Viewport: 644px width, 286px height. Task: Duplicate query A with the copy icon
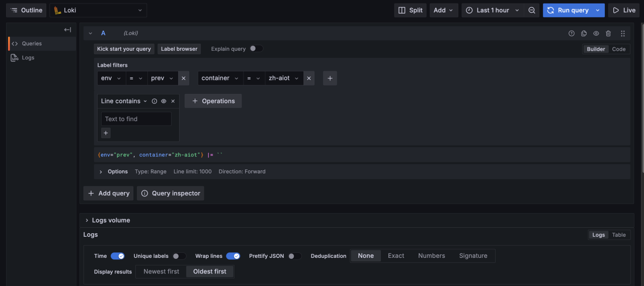point(584,33)
